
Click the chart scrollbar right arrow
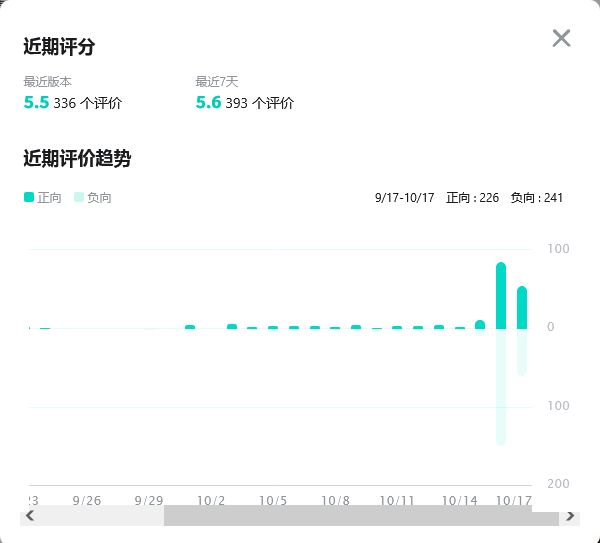[x=570, y=516]
